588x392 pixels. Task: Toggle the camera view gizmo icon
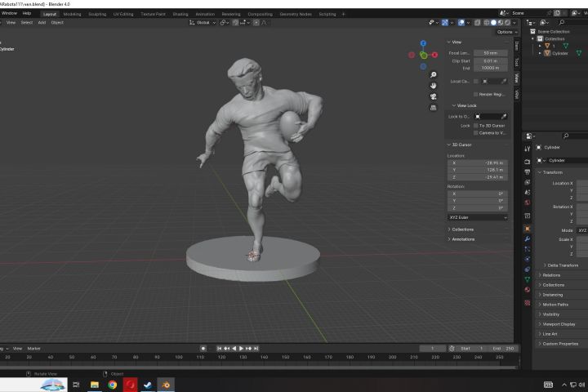[432, 96]
